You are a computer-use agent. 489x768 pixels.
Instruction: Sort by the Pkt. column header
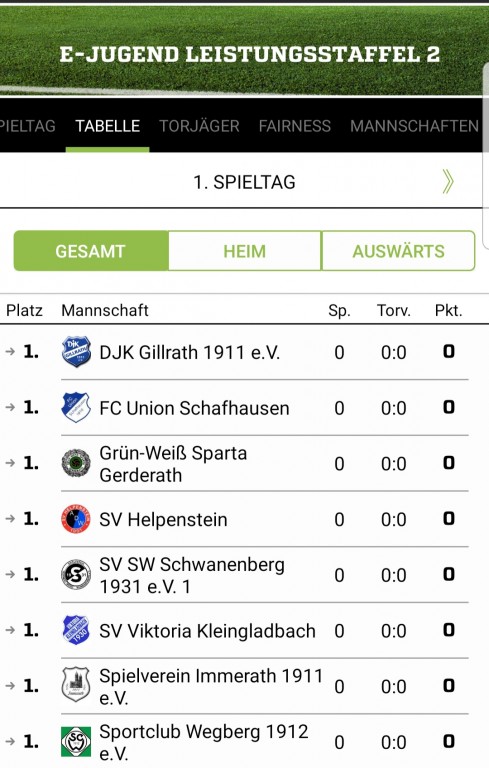pos(448,311)
